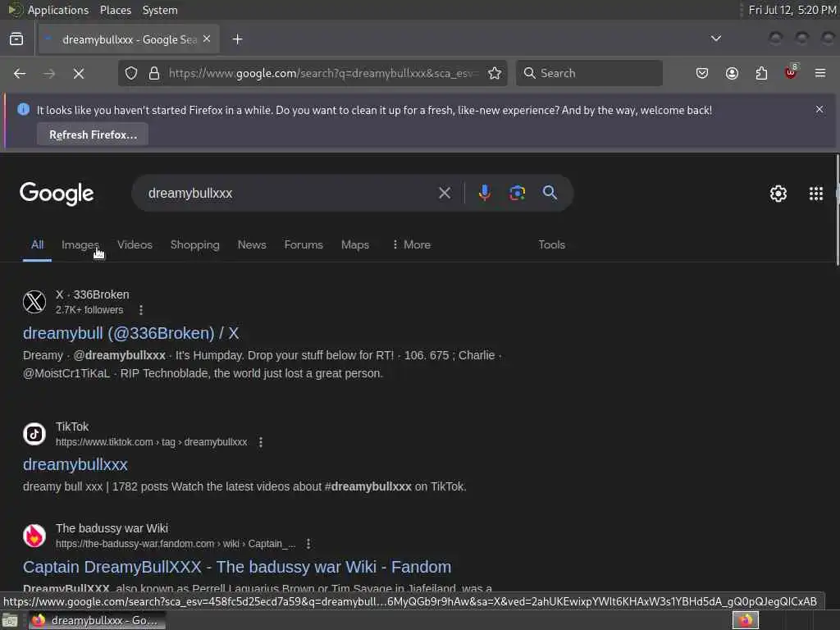Click the URL address bar

point(322,73)
